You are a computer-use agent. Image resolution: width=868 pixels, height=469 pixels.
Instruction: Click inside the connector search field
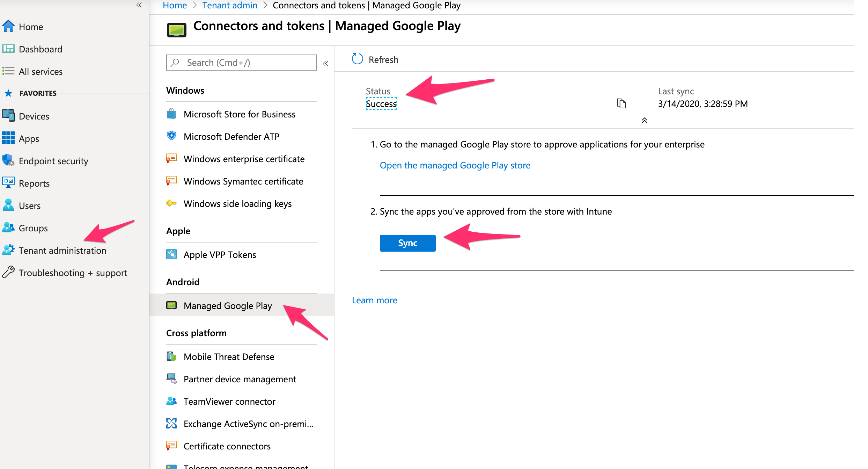[x=241, y=62]
